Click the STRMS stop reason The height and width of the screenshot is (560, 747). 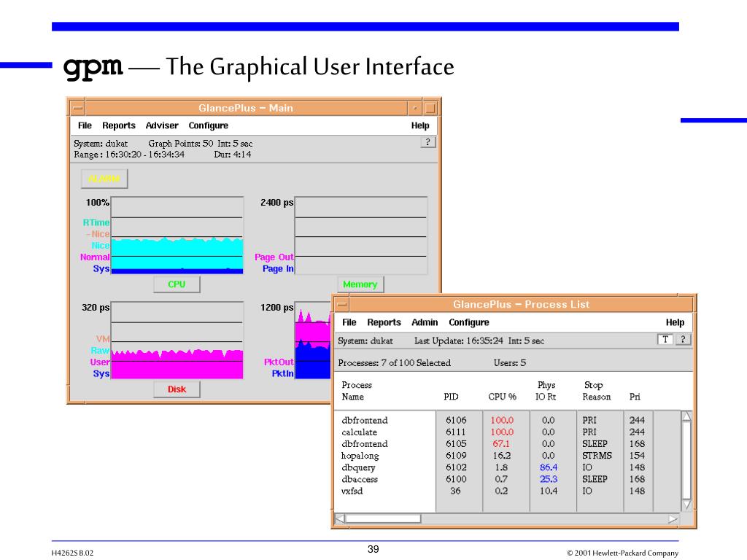[597, 456]
